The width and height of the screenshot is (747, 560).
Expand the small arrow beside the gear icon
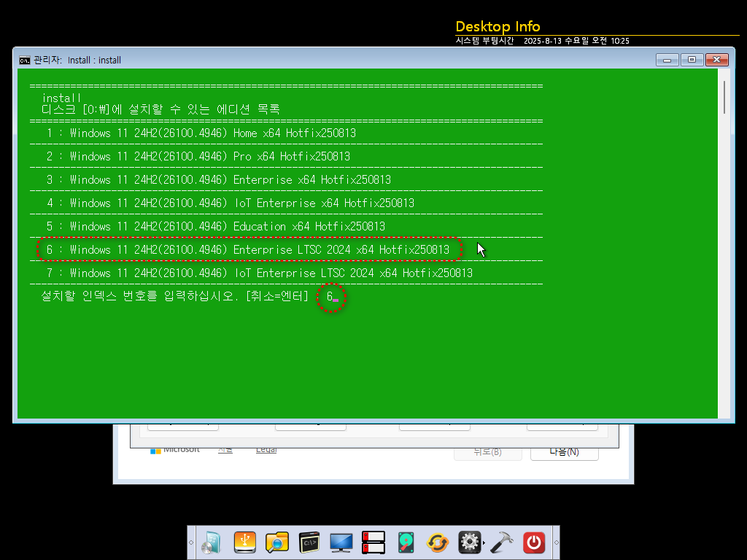point(484,542)
